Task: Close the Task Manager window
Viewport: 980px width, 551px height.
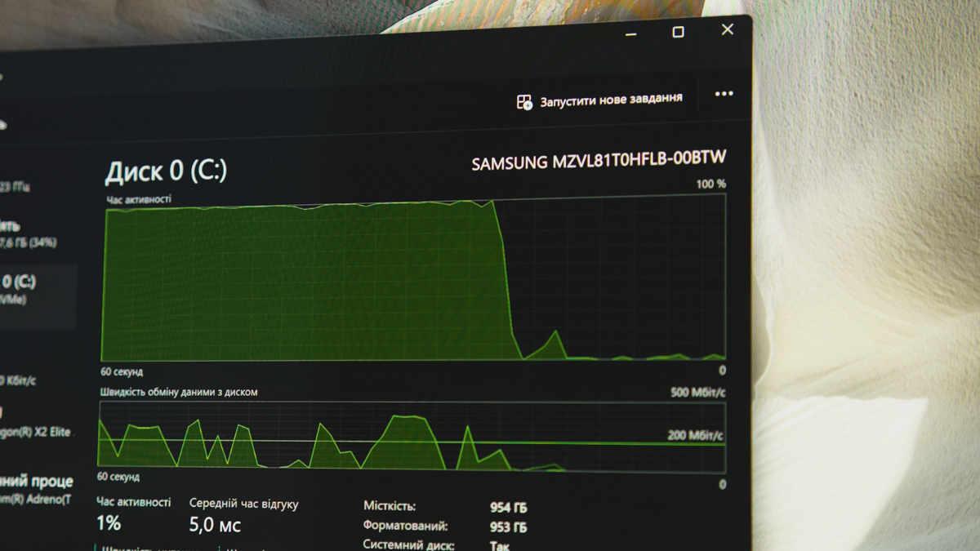Action: [727, 29]
